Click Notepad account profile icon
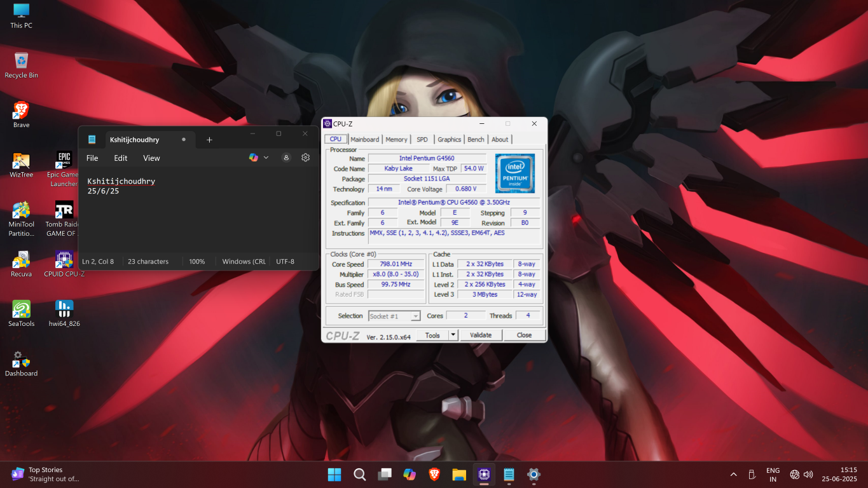 tap(286, 158)
